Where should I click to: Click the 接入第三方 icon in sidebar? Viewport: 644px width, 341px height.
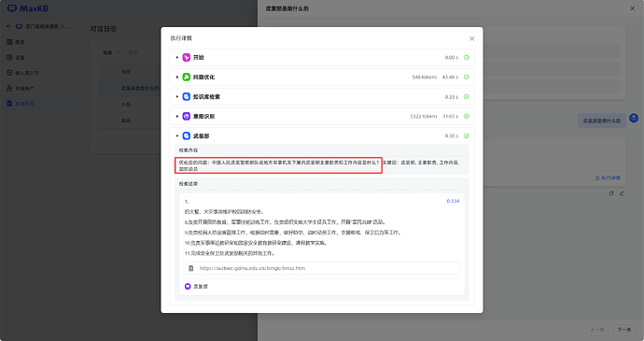click(9, 73)
